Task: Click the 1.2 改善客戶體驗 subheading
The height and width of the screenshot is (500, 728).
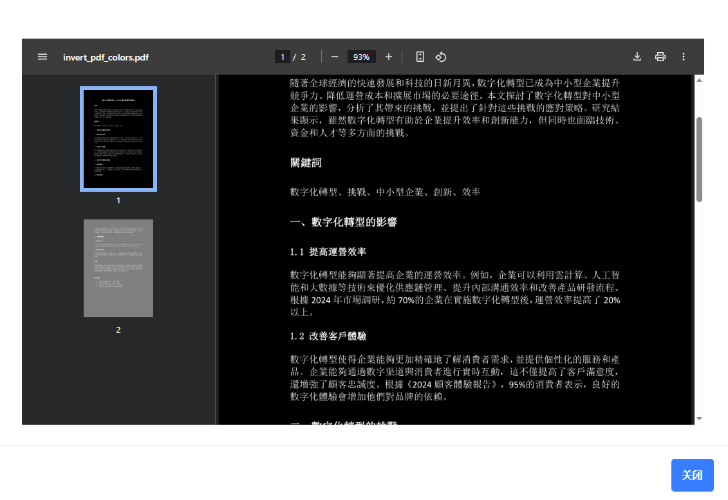Action: [328, 337]
